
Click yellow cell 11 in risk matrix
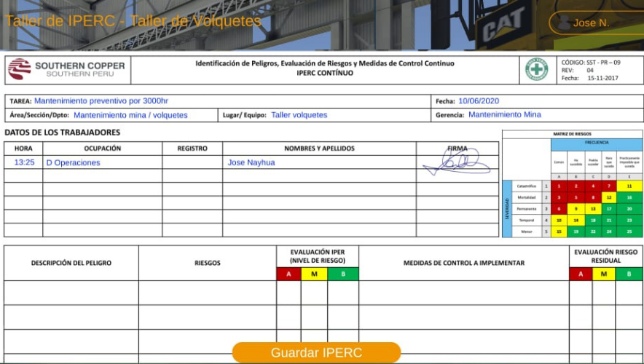click(629, 186)
